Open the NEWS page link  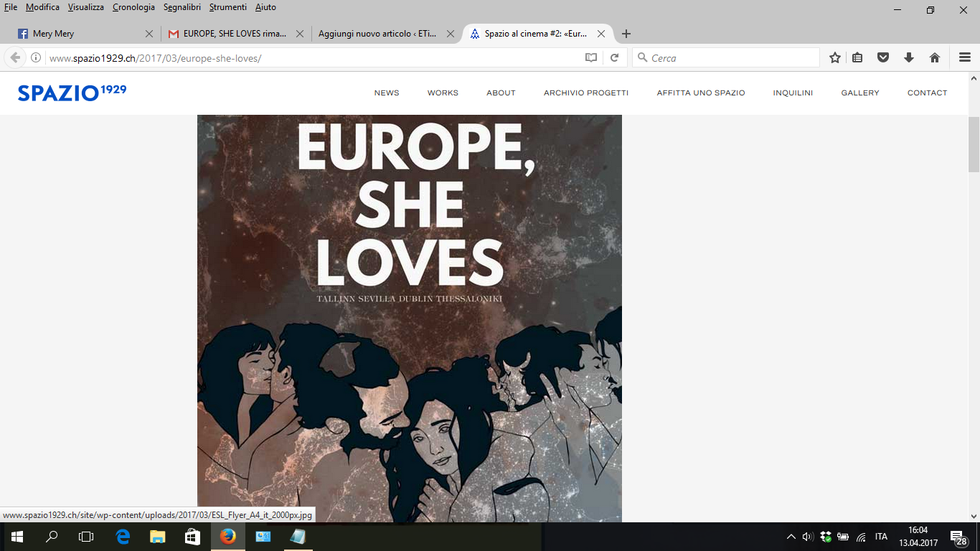(387, 93)
